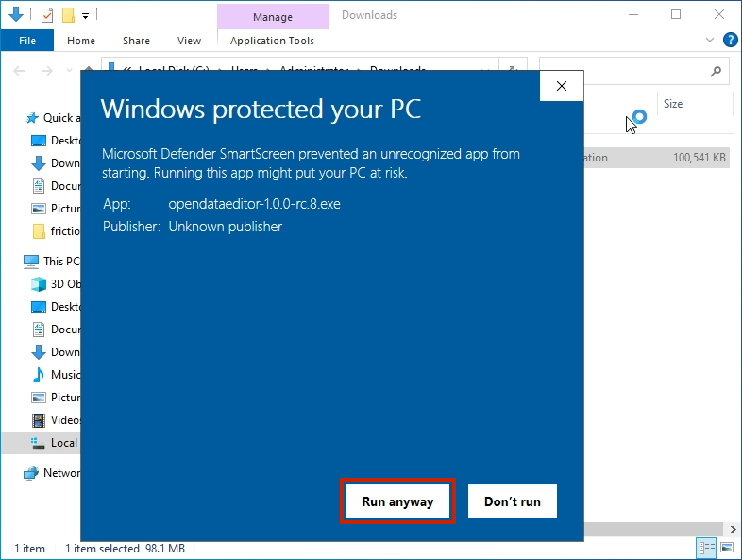
Task: Switch to Large icons view layout
Action: coord(727,548)
